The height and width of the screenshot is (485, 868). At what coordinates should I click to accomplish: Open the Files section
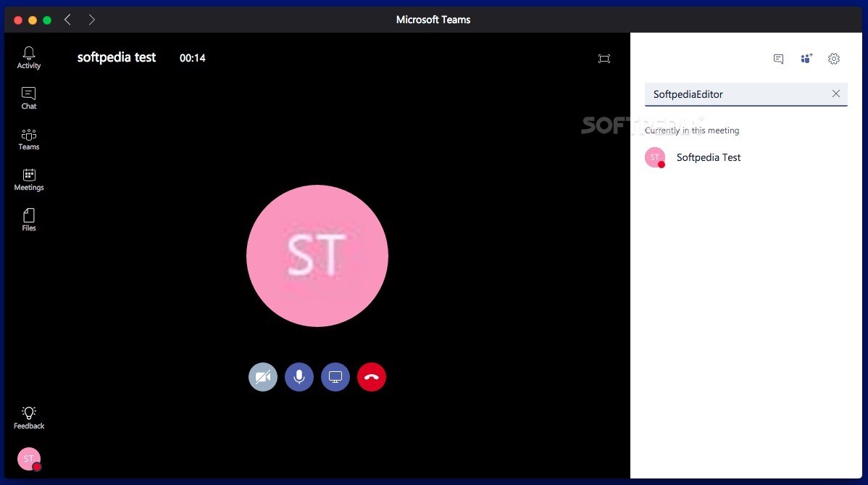pyautogui.click(x=29, y=220)
